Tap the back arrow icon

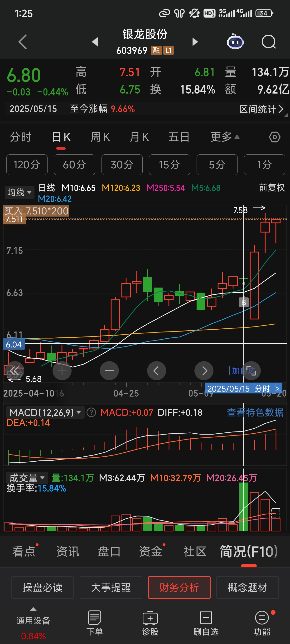pyautogui.click(x=23, y=42)
